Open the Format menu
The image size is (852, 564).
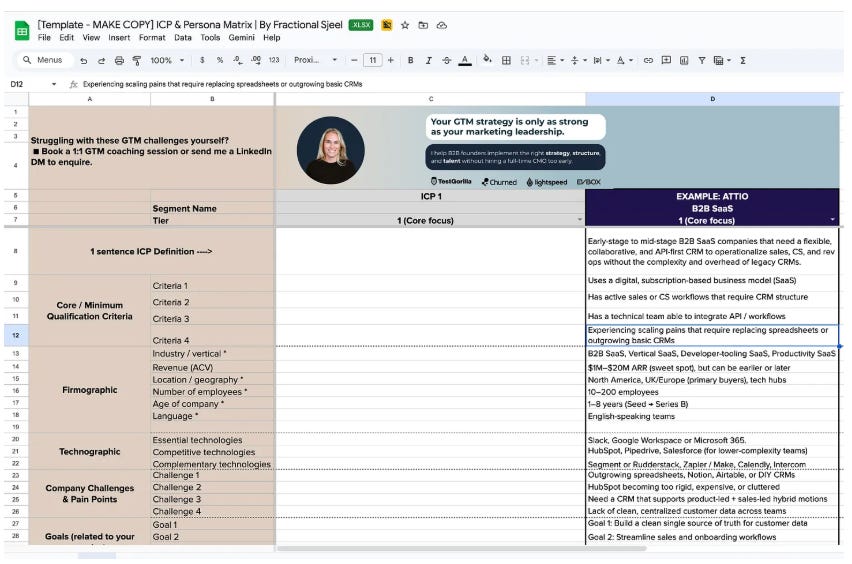coord(152,37)
